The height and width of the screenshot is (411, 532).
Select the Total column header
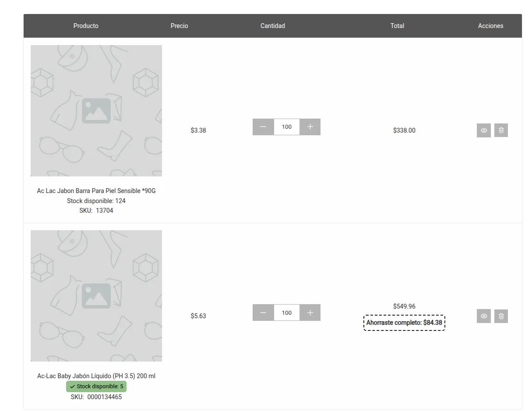click(x=397, y=26)
